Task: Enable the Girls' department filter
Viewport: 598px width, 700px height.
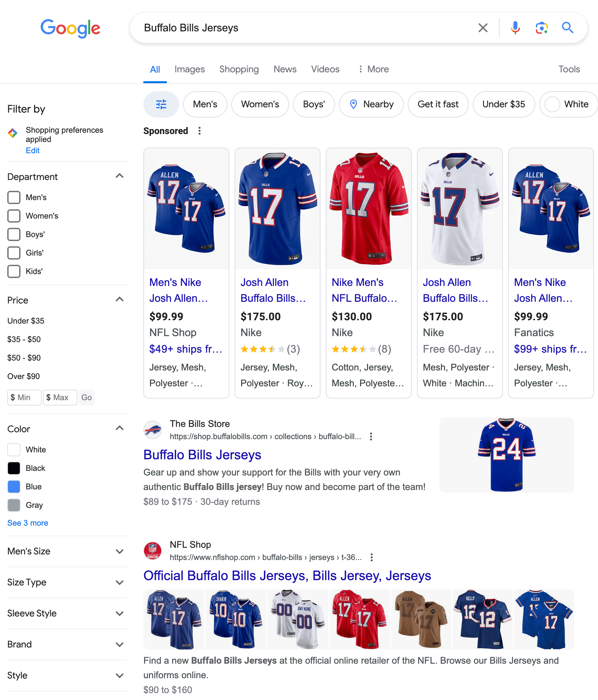Action: click(14, 253)
